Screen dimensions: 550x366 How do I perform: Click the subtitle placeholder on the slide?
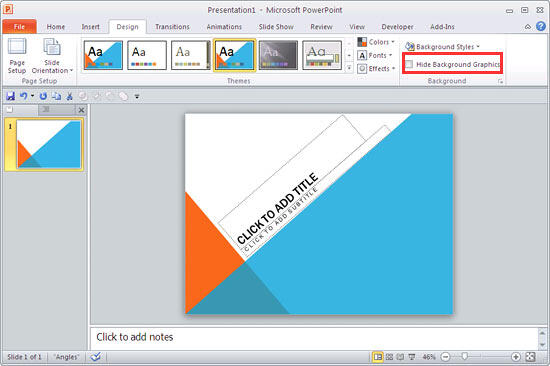pos(316,191)
